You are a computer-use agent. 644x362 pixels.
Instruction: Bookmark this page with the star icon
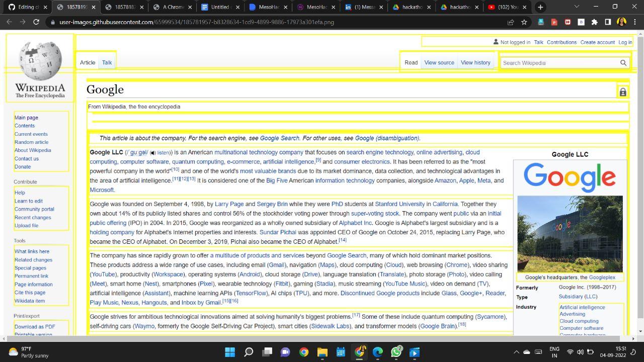click(x=524, y=22)
